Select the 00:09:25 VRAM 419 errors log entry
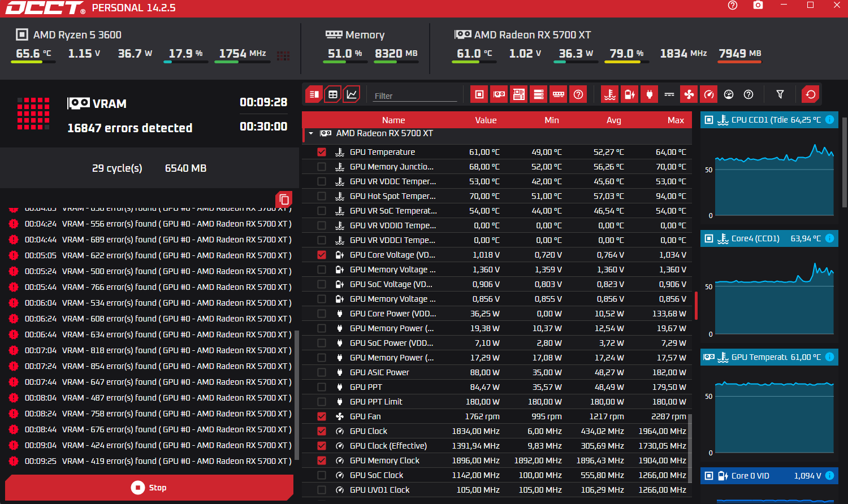 [x=150, y=461]
